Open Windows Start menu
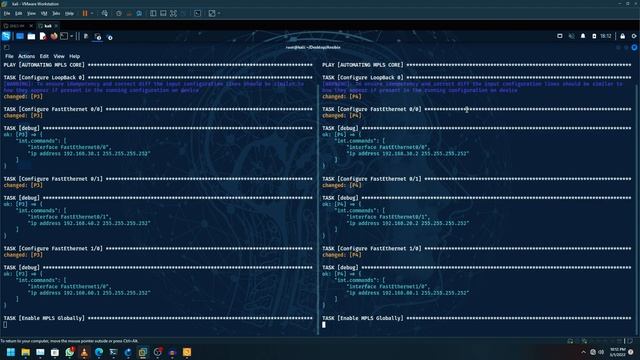 point(11,352)
